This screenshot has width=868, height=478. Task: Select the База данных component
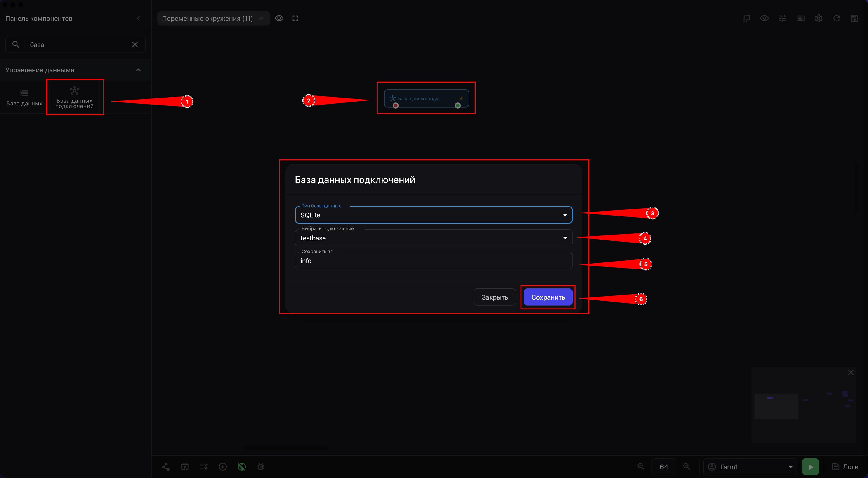click(24, 98)
